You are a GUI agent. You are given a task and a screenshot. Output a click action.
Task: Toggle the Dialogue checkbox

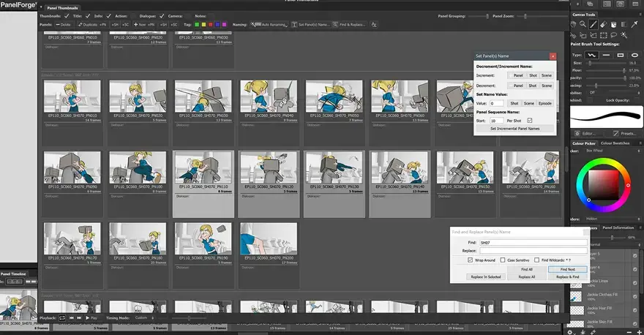point(162,16)
